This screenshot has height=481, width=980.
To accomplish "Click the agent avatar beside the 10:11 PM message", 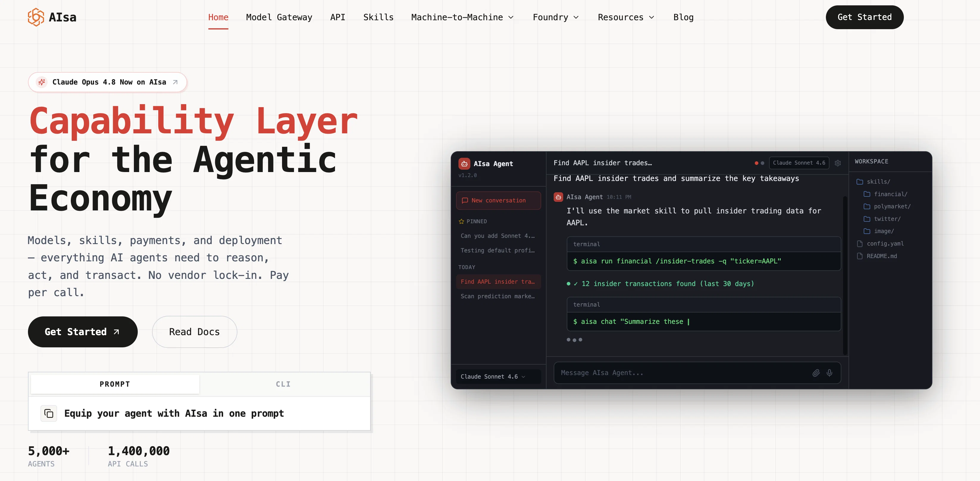I will pyautogui.click(x=558, y=197).
